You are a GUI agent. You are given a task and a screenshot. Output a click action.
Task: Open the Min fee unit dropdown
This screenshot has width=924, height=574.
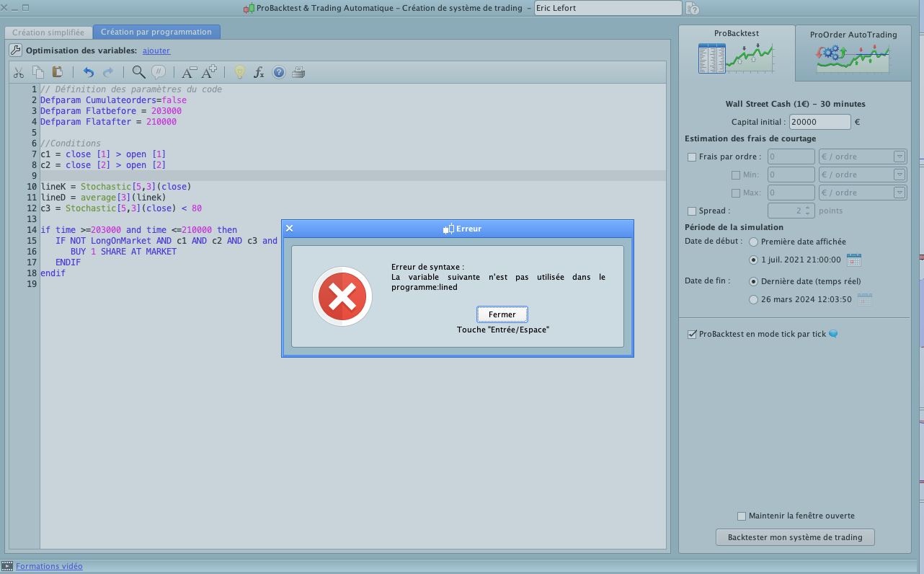click(x=863, y=175)
